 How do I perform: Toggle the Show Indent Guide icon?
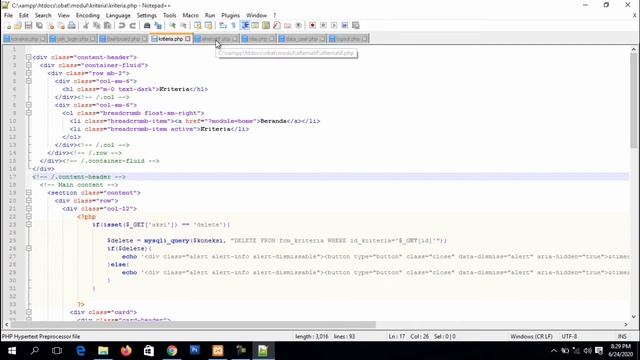[x=245, y=26]
